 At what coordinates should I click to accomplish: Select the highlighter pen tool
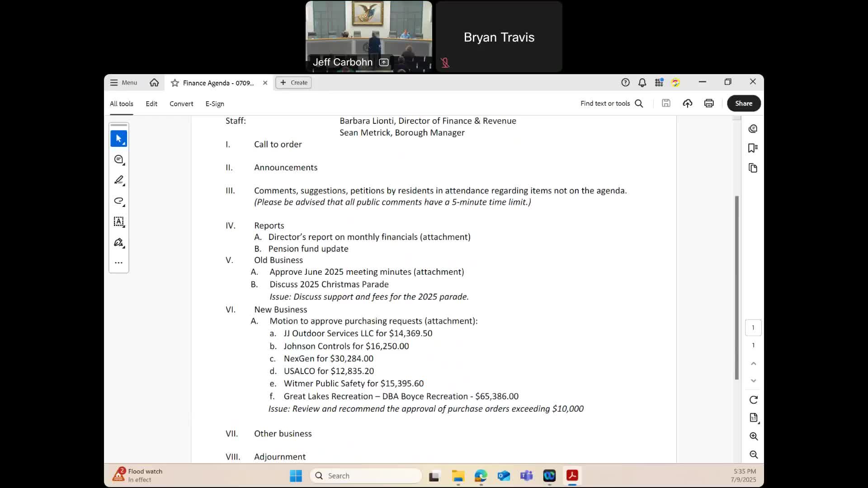tap(119, 180)
